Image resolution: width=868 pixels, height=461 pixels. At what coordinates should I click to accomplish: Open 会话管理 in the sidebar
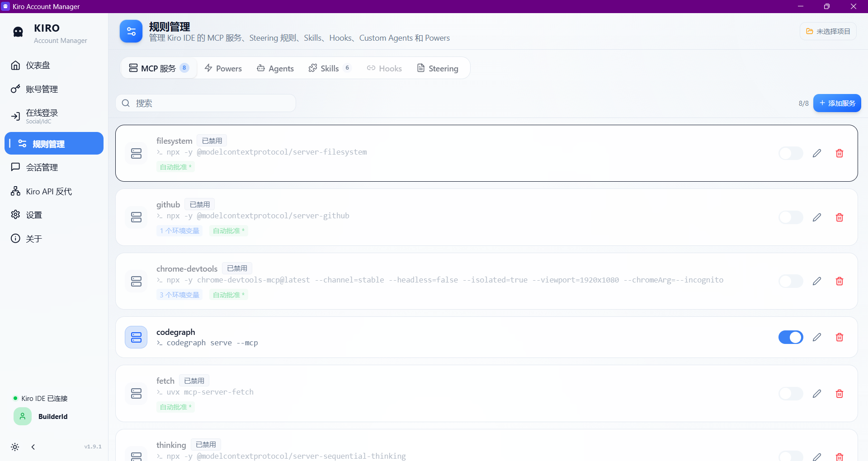coord(54,167)
